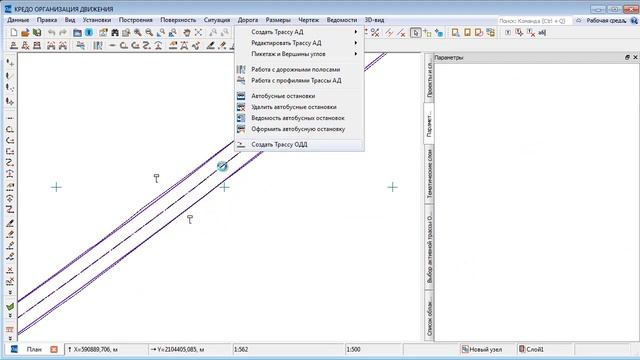Viewport: 640px width, 360px height.
Task: Redo the last action
Action: pyautogui.click(x=63, y=33)
